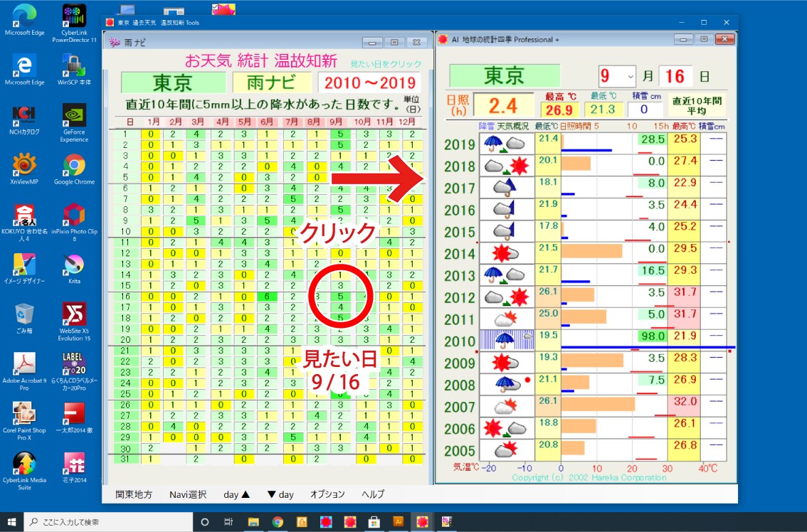Screen dimensions: 807x532
Task: Open the オプション menu
Action: [327, 494]
